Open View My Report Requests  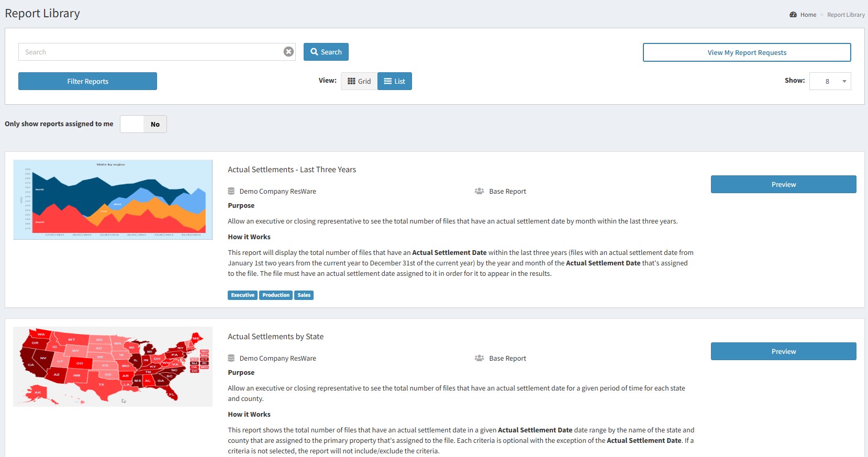[747, 52]
